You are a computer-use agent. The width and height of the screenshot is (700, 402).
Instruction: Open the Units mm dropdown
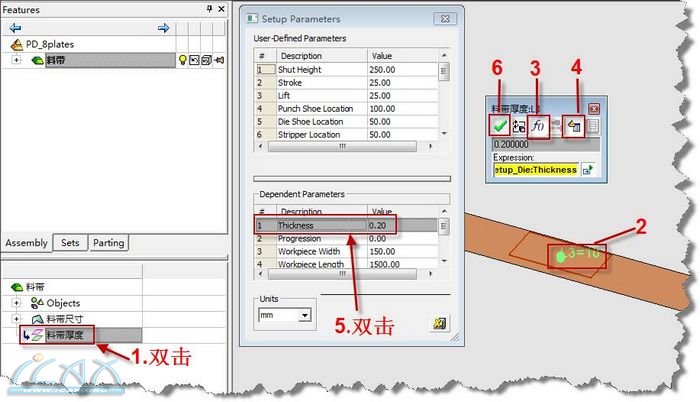pyautogui.click(x=305, y=315)
